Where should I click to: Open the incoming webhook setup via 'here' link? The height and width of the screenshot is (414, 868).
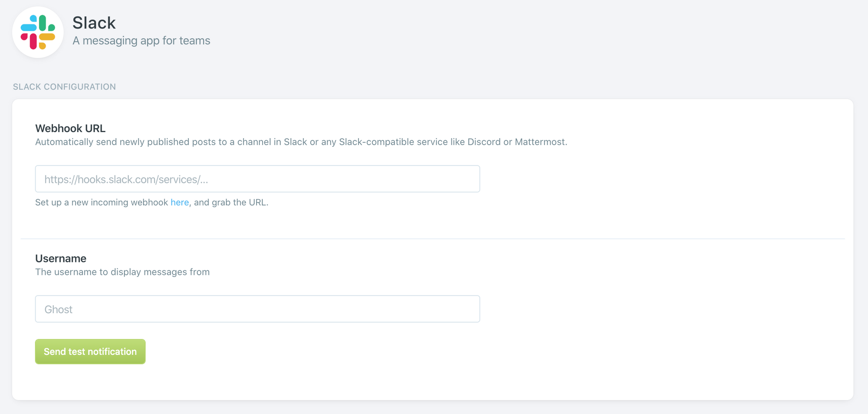179,202
